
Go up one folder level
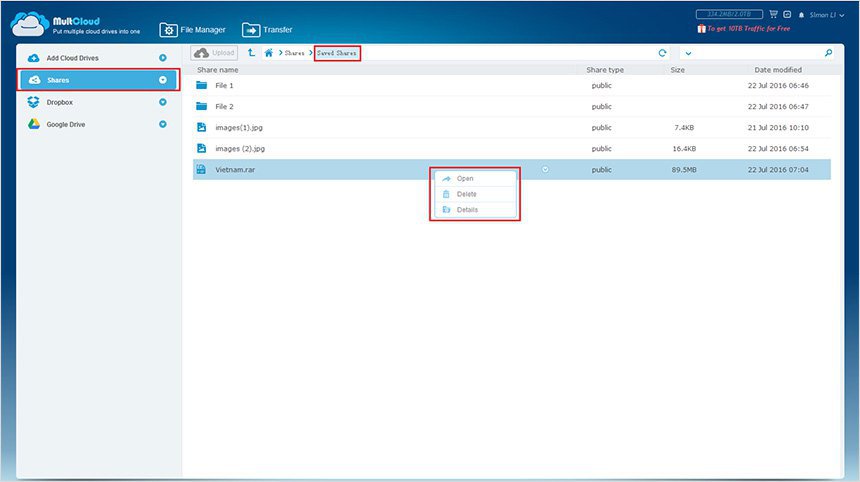(251, 52)
